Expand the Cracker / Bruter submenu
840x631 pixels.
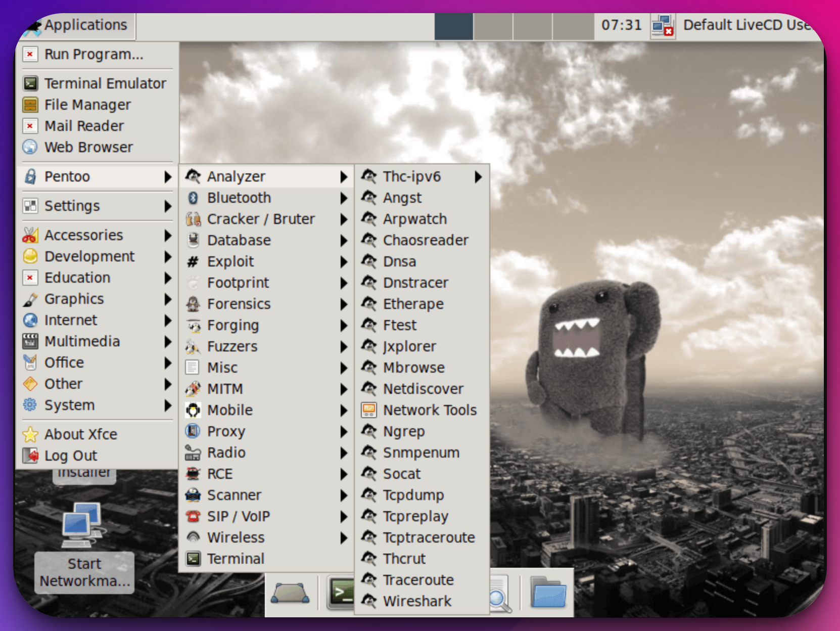tap(260, 219)
